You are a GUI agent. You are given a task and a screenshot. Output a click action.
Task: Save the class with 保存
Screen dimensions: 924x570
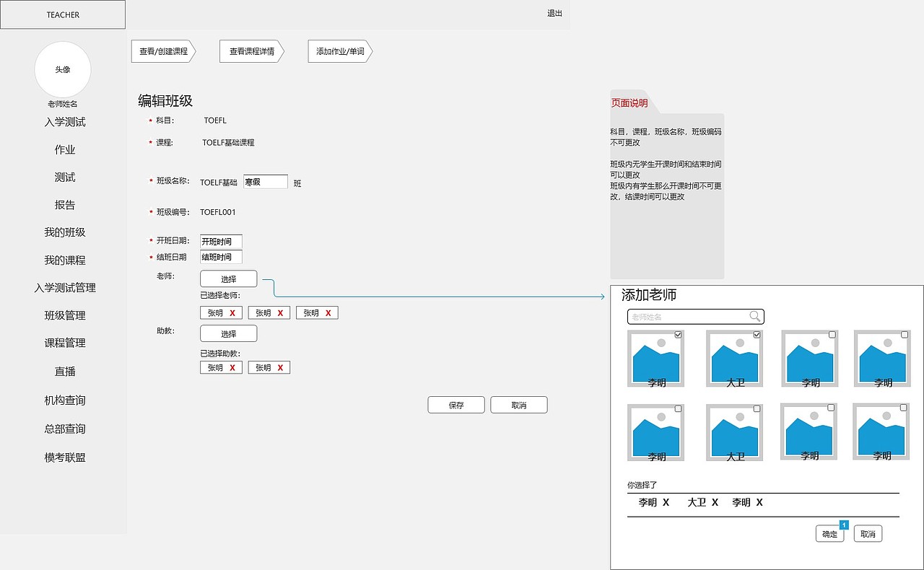456,405
